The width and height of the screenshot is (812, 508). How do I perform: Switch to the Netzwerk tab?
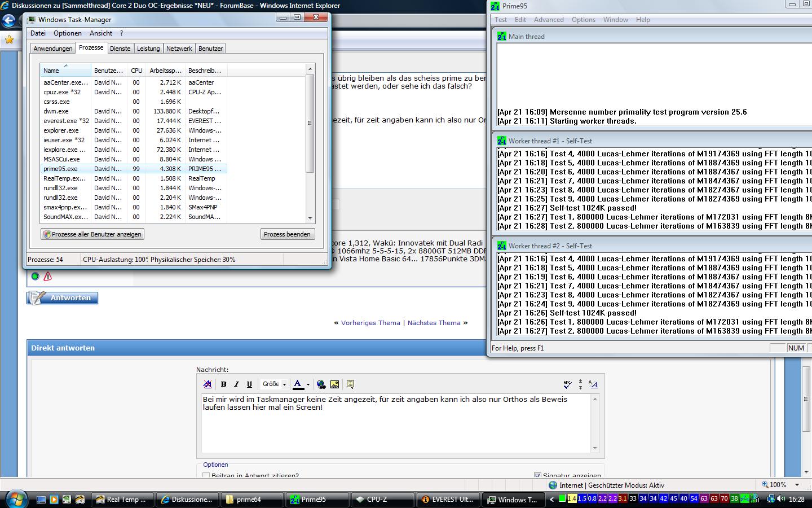179,49
